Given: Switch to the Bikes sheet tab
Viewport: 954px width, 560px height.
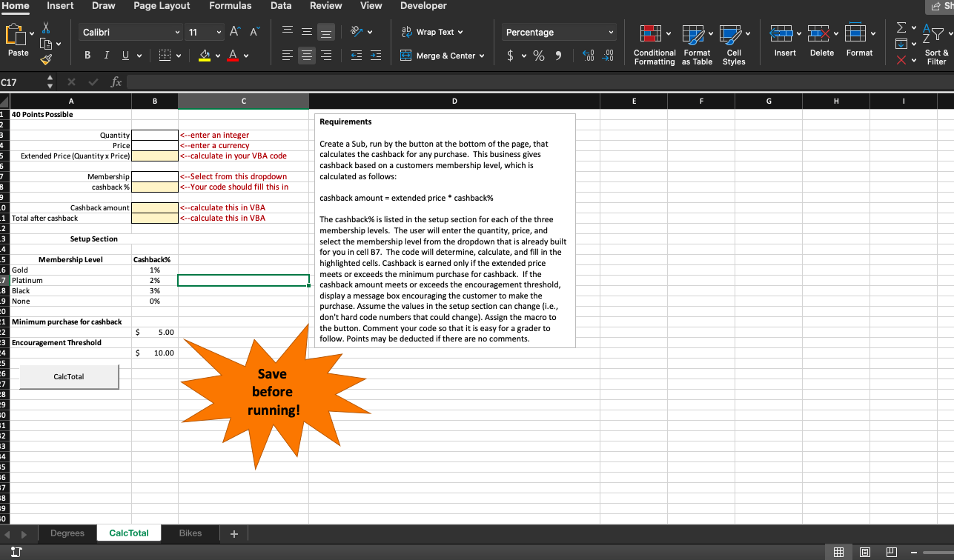Looking at the screenshot, I should tap(191, 533).
